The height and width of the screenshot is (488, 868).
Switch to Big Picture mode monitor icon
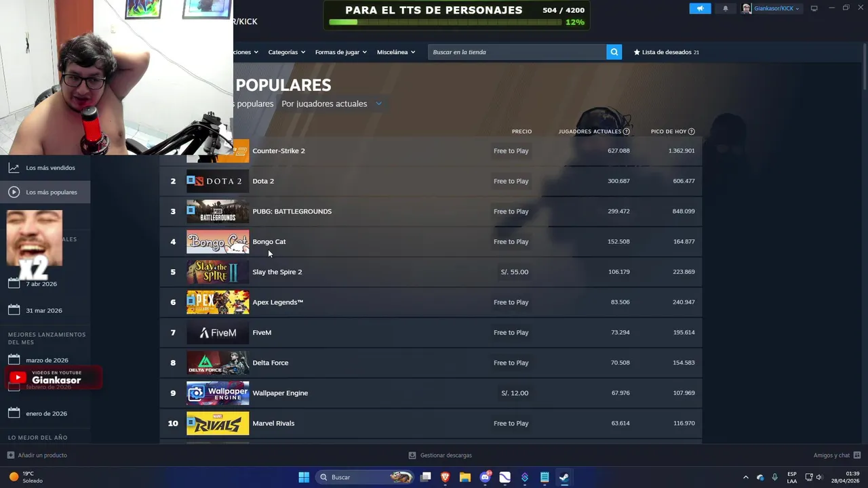(x=814, y=9)
